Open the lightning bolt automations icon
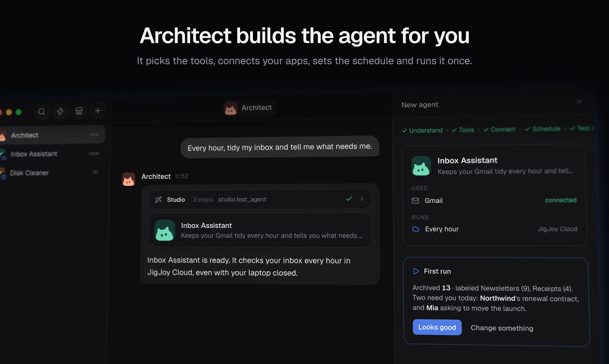Viewport: 609px width, 364px height. pyautogui.click(x=60, y=111)
